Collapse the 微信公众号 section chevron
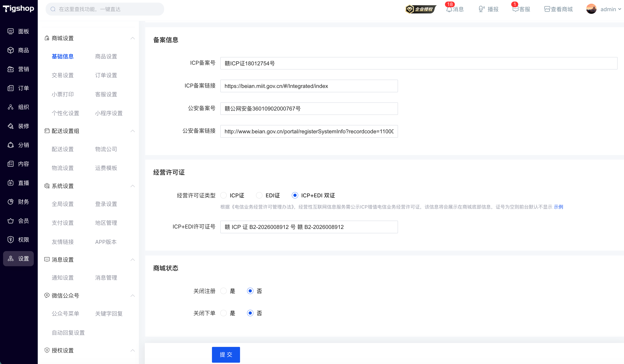 click(x=133, y=295)
